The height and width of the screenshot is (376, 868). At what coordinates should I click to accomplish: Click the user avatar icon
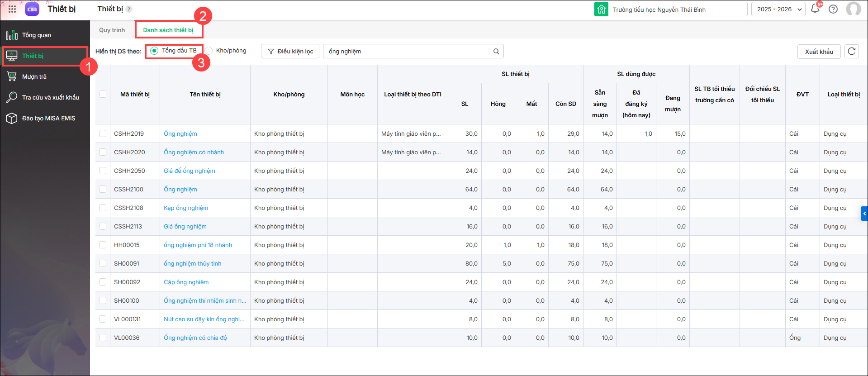point(853,9)
